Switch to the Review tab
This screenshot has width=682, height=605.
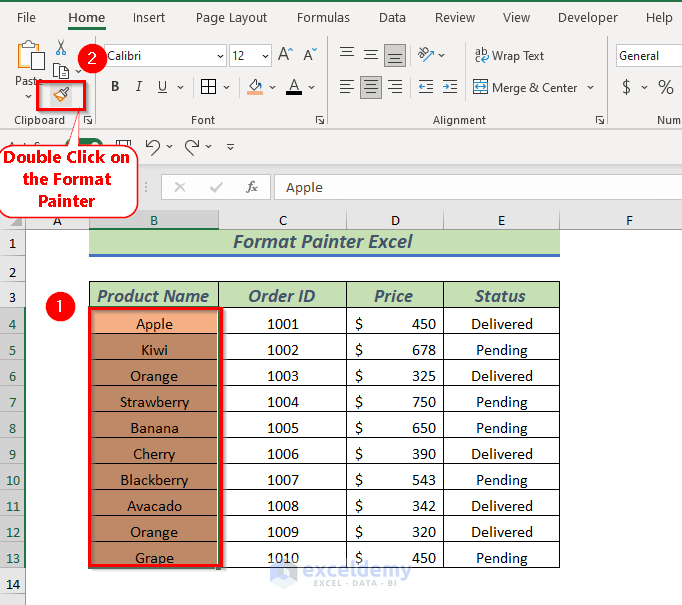point(455,18)
